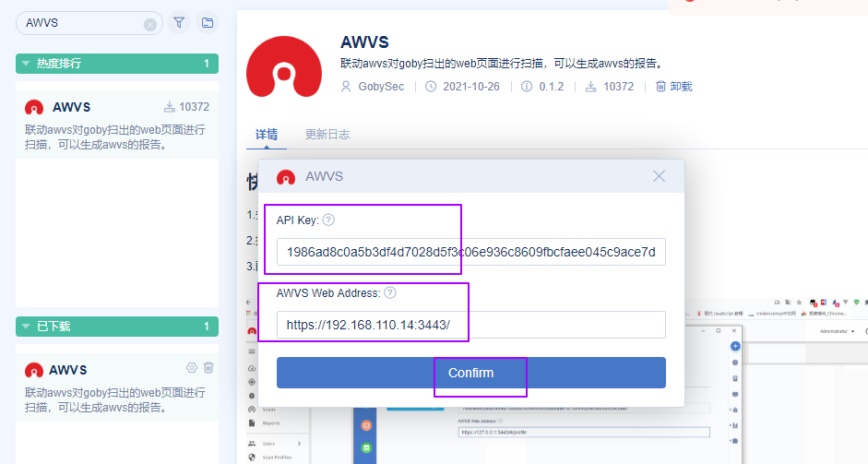Collapse the 已下载 section
This screenshot has height=464, width=868.
click(x=117, y=327)
